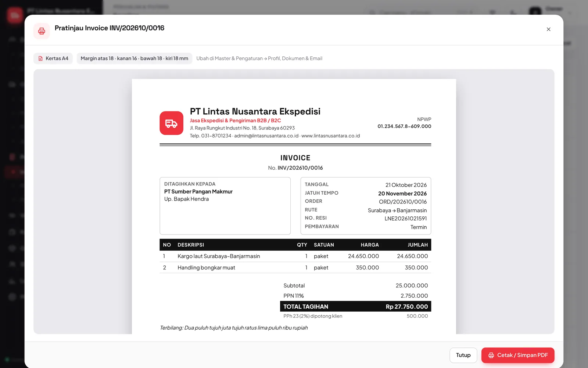Click the contact line starting 'Telp. 031-8701234'
This screenshot has height=368, width=588.
[275, 136]
